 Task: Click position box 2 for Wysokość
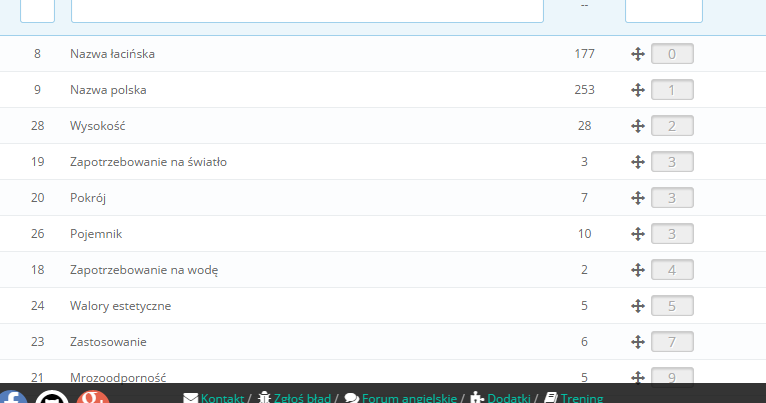pos(672,126)
